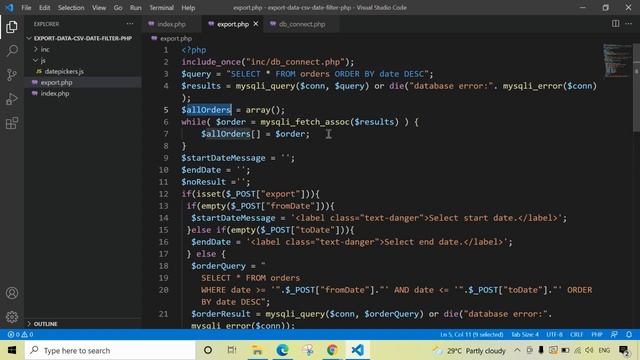Change the CRLF end of line setting
The height and width of the screenshot is (360, 640).
[x=576, y=335]
